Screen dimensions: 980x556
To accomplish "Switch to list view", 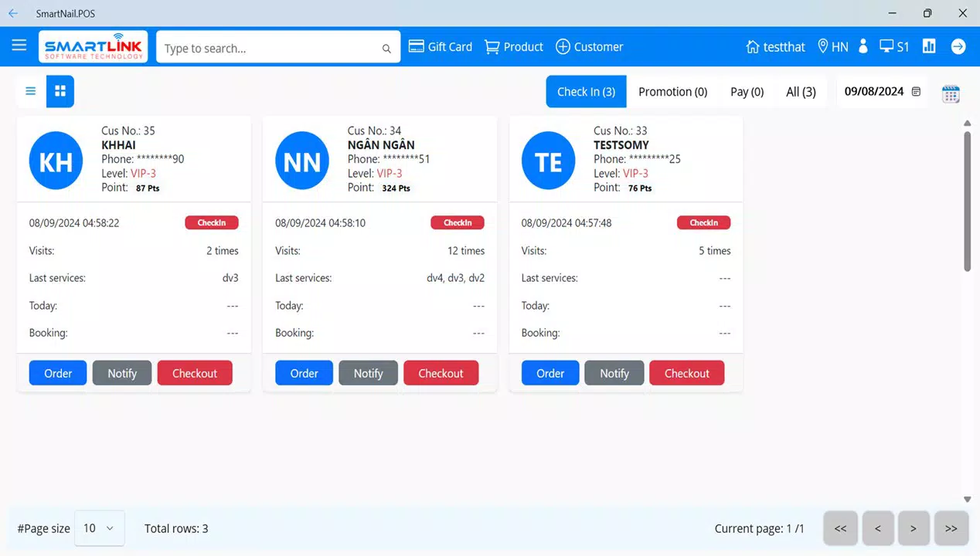I will point(31,91).
